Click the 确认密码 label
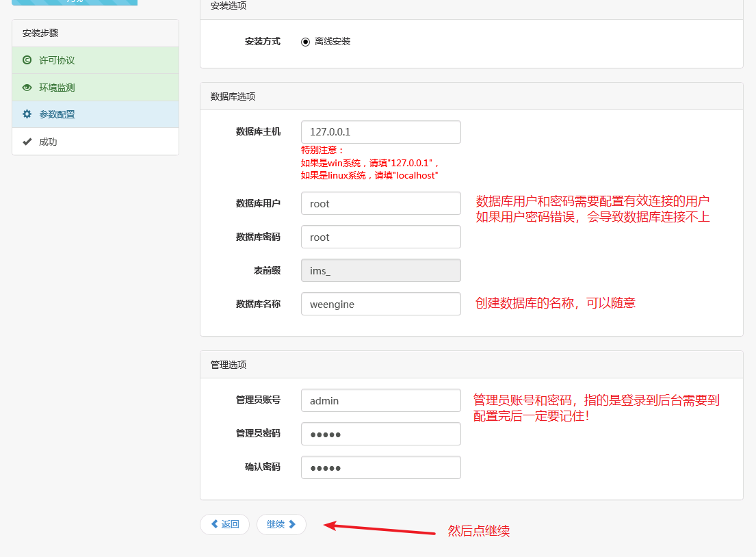This screenshot has height=557, width=756. tap(263, 467)
